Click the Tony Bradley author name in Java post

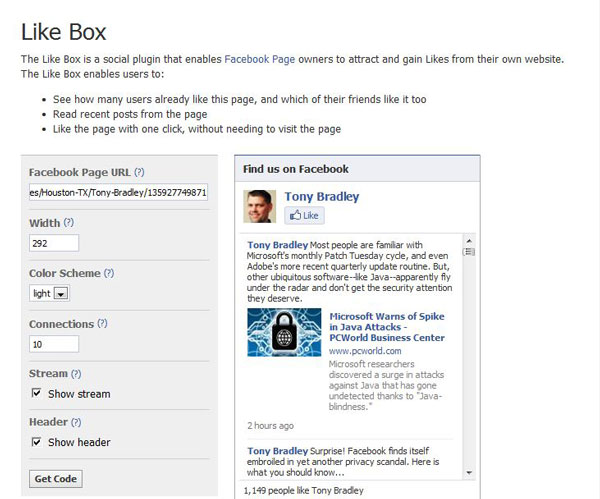(277, 245)
